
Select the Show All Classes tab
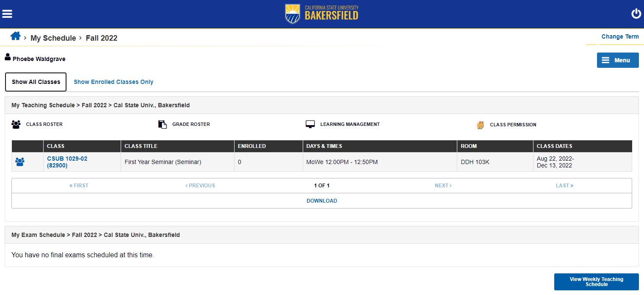coord(36,82)
